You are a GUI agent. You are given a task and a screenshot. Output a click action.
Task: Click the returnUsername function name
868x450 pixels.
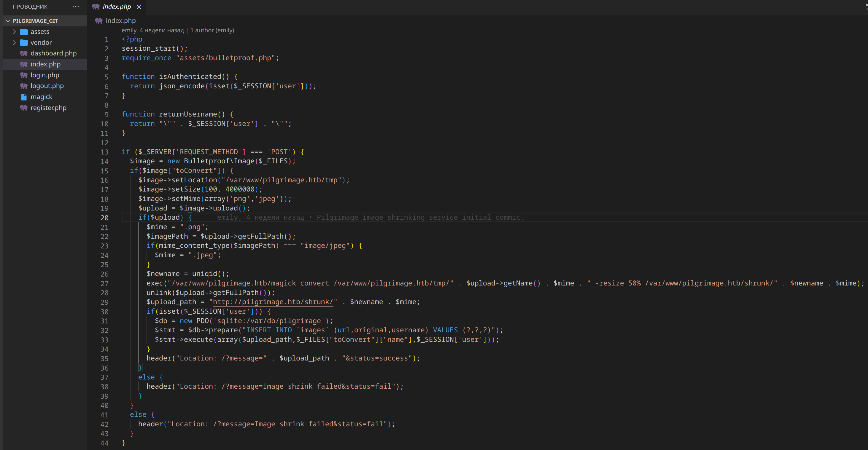coord(188,114)
